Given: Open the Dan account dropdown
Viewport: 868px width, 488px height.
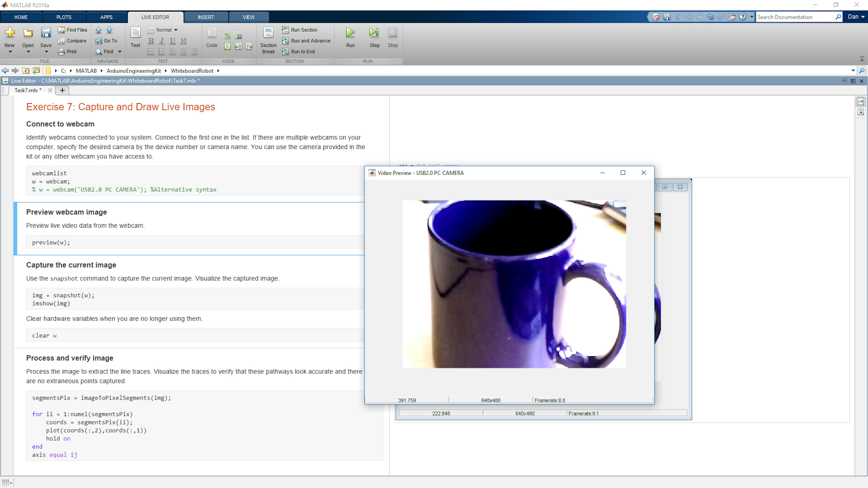Looking at the screenshot, I should [x=856, y=16].
